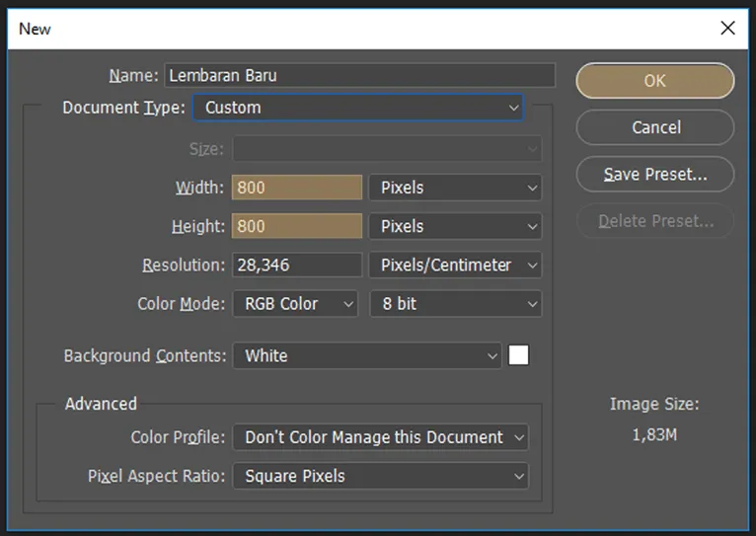Click Save Preset button
The height and width of the screenshot is (536, 756).
(x=654, y=174)
